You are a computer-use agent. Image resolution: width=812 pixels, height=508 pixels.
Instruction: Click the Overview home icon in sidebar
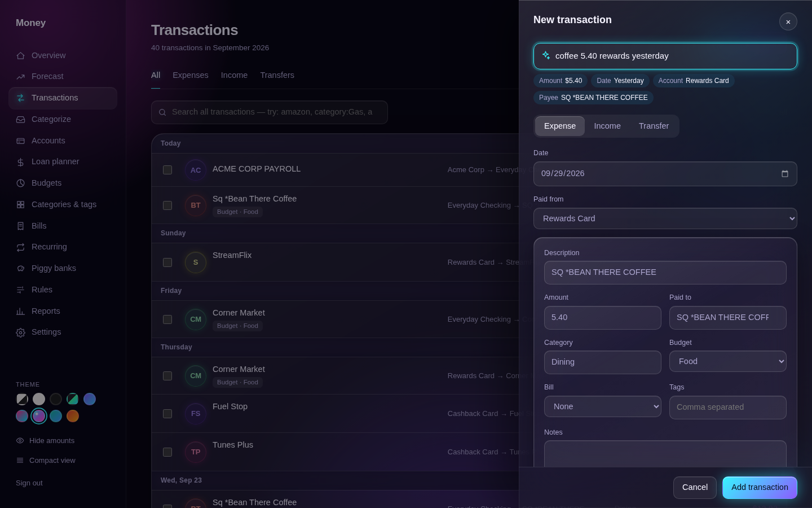pyautogui.click(x=21, y=55)
